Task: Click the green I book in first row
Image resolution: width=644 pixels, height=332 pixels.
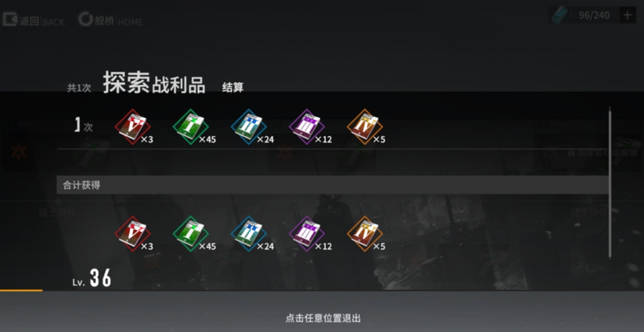Action: point(191,127)
